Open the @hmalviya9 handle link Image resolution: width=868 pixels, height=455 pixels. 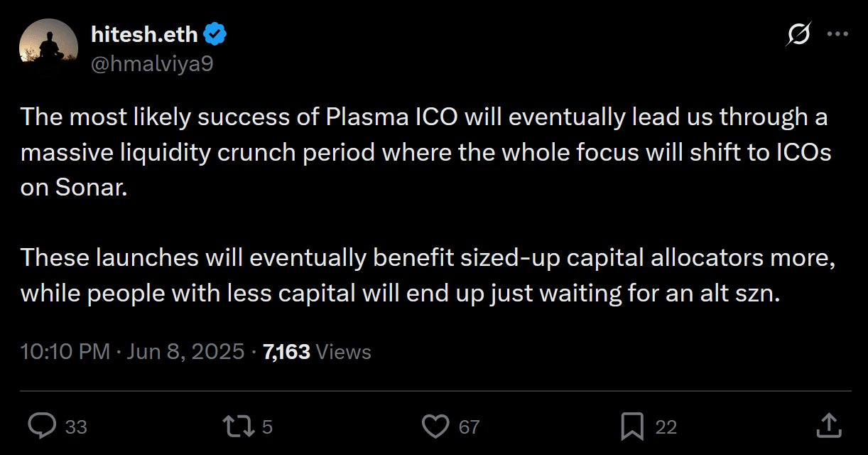point(152,64)
